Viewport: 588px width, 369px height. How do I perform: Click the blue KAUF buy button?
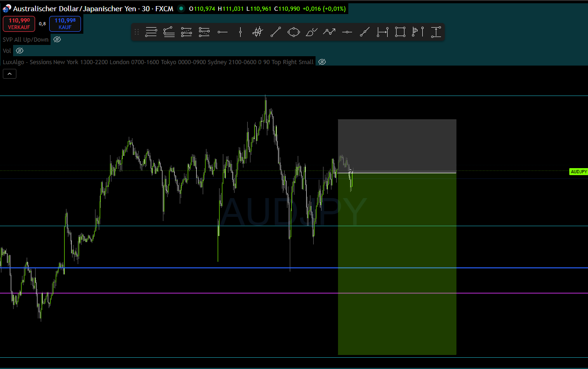pos(65,24)
